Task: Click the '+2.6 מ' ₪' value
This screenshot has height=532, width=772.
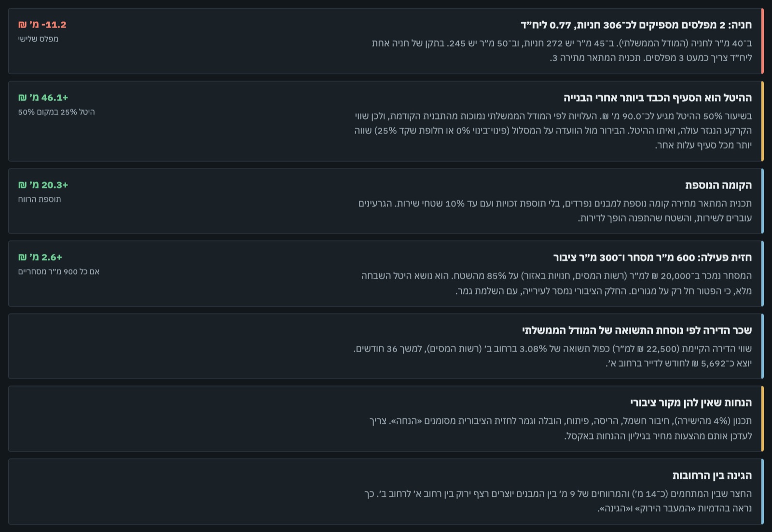Action: (x=41, y=258)
